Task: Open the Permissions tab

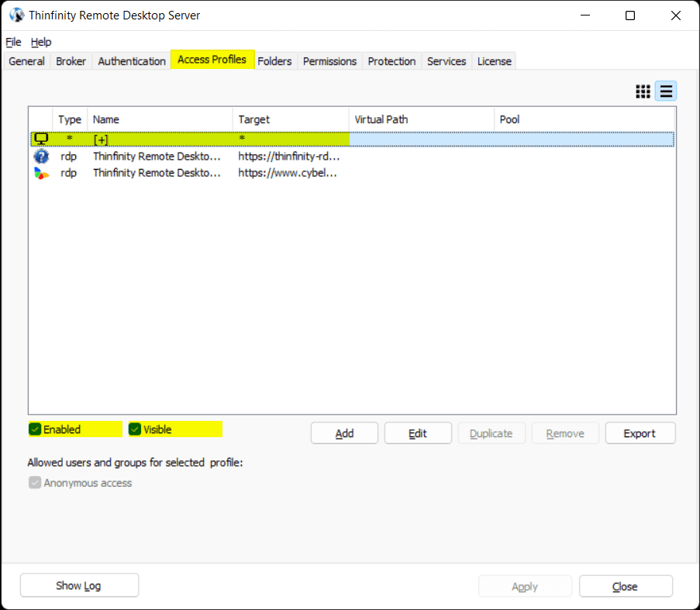Action: pos(330,61)
